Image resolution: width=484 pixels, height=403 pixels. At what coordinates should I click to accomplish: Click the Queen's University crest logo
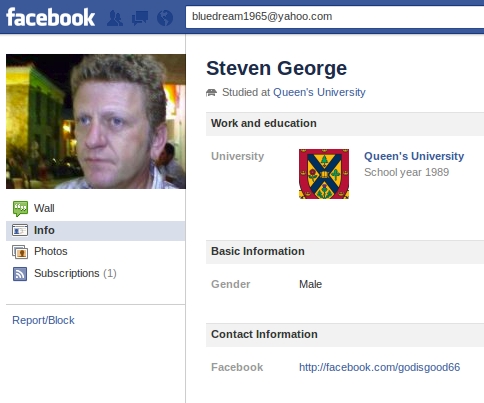pos(324,174)
